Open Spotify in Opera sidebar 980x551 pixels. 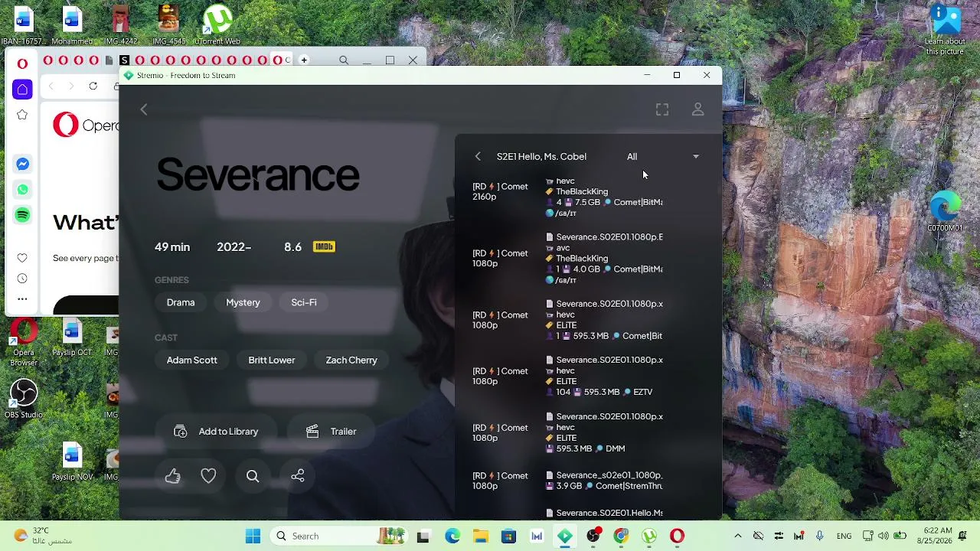22,215
